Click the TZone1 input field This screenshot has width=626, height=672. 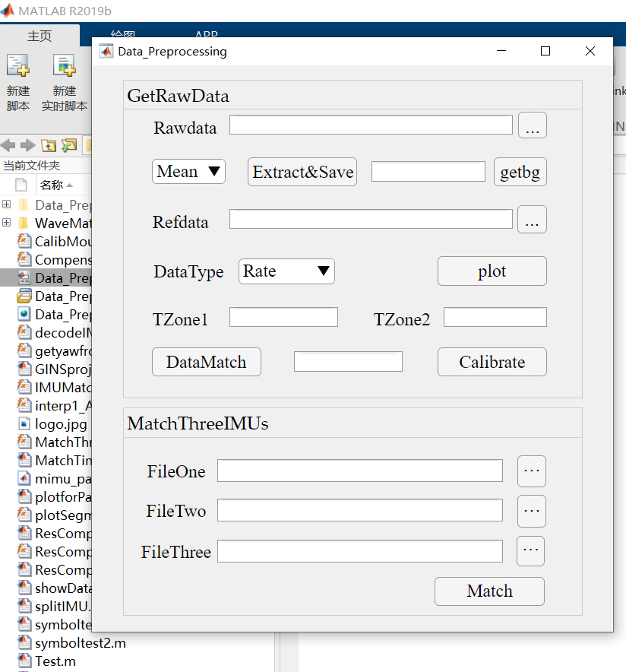[x=283, y=316]
